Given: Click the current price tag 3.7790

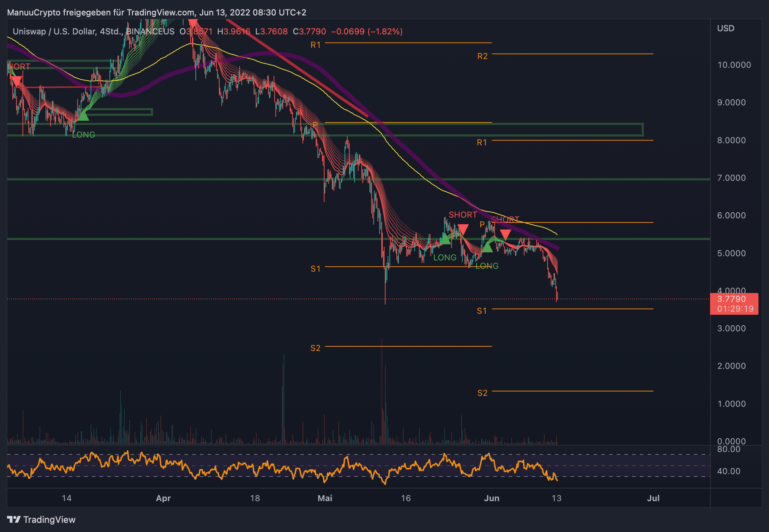Looking at the screenshot, I should [731, 299].
